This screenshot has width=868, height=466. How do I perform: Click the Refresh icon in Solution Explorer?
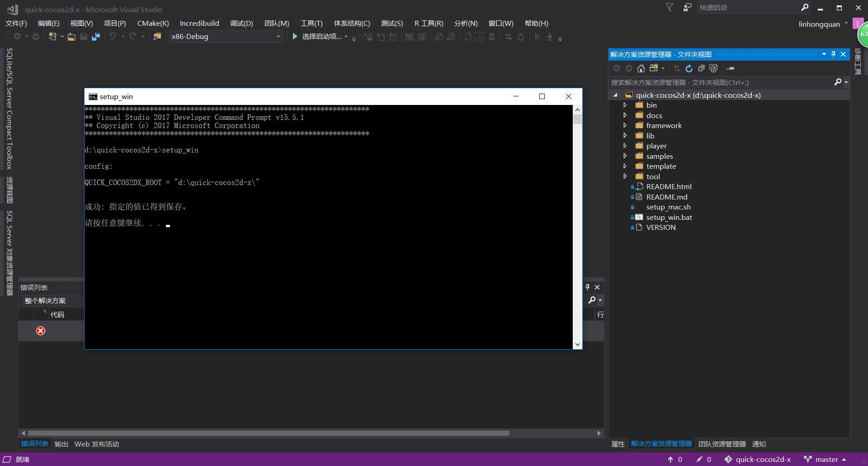[689, 68]
